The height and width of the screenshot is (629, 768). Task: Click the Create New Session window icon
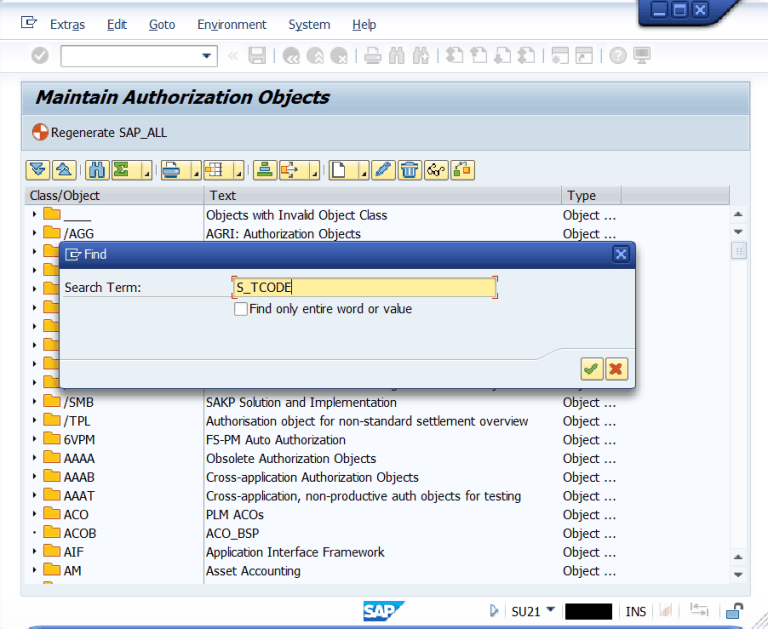click(x=560, y=55)
